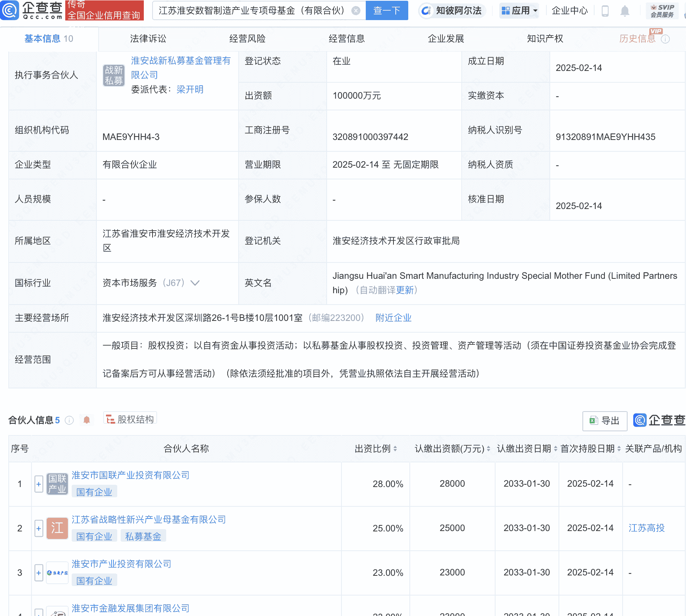Click the mobile app phone icon
This screenshot has height=616, width=686.
[x=605, y=11]
